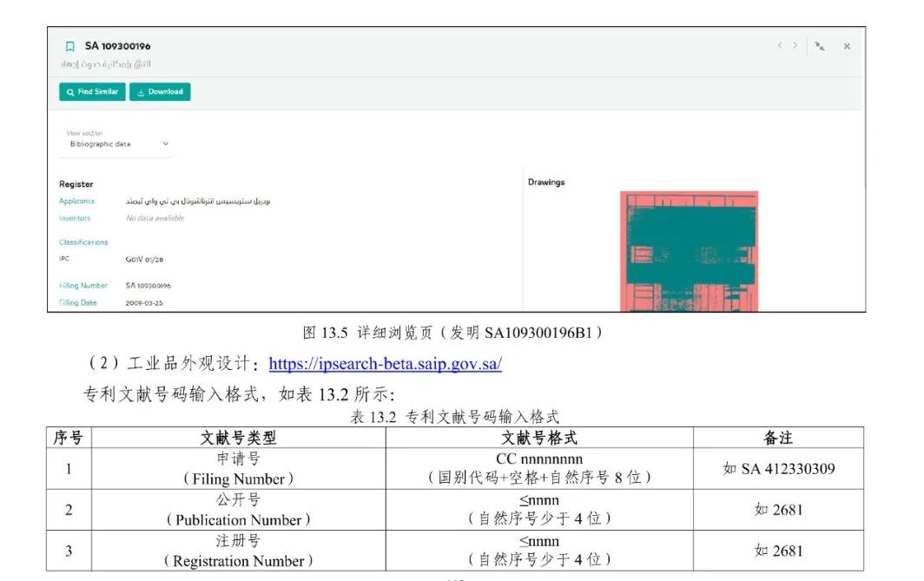The image size is (924, 581).
Task: Click the Filing Date value 2009-03-25
Action: [x=144, y=303]
